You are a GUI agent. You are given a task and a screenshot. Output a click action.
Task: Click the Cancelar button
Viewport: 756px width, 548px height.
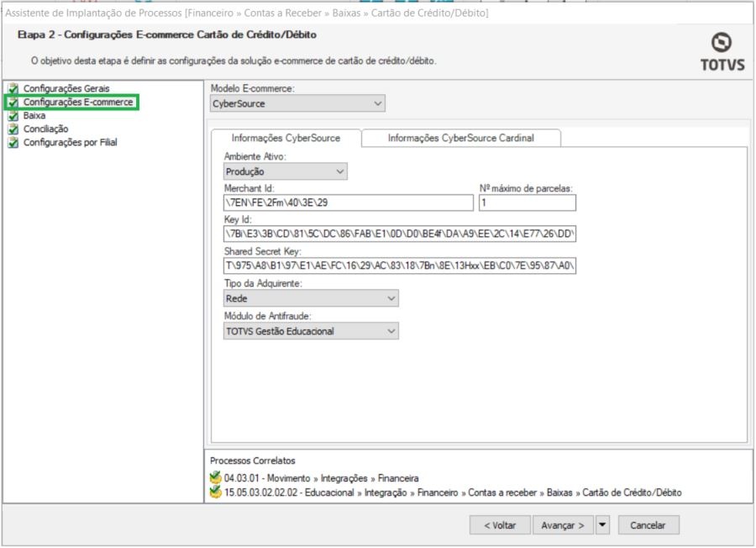(648, 524)
